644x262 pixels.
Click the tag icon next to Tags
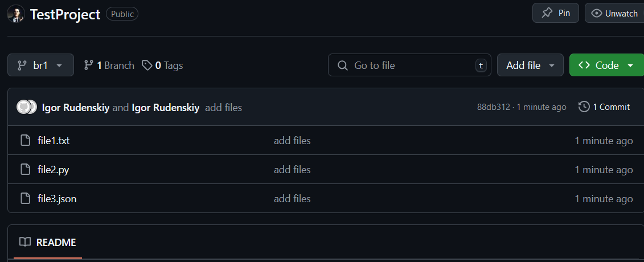(147, 65)
